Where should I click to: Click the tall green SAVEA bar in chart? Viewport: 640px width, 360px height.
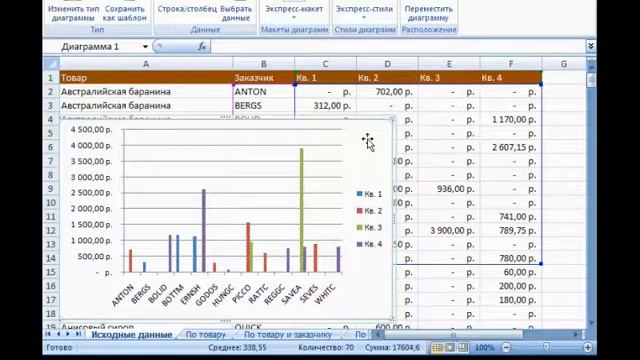pyautogui.click(x=302, y=210)
